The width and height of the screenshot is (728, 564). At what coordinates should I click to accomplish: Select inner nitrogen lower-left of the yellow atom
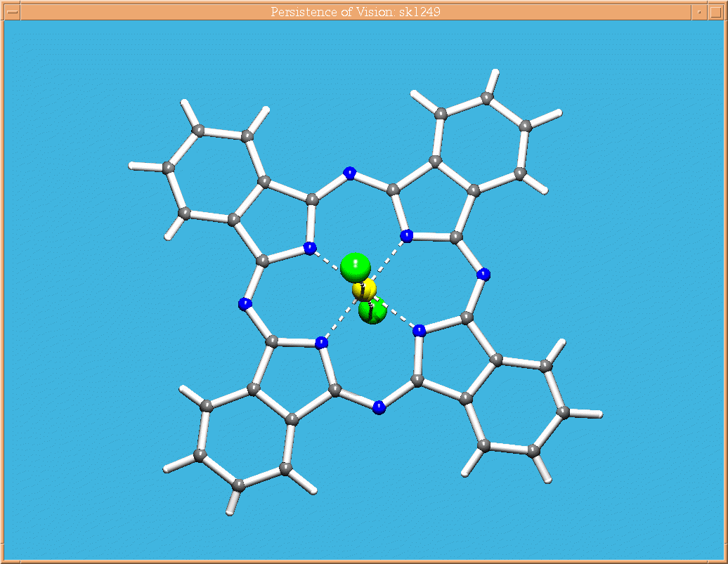pyautogui.click(x=321, y=343)
